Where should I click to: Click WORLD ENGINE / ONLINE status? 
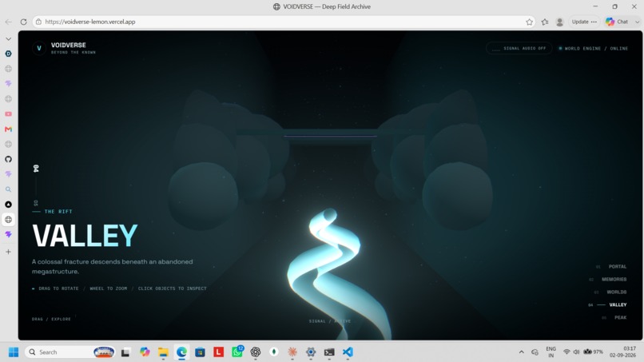[593, 49]
